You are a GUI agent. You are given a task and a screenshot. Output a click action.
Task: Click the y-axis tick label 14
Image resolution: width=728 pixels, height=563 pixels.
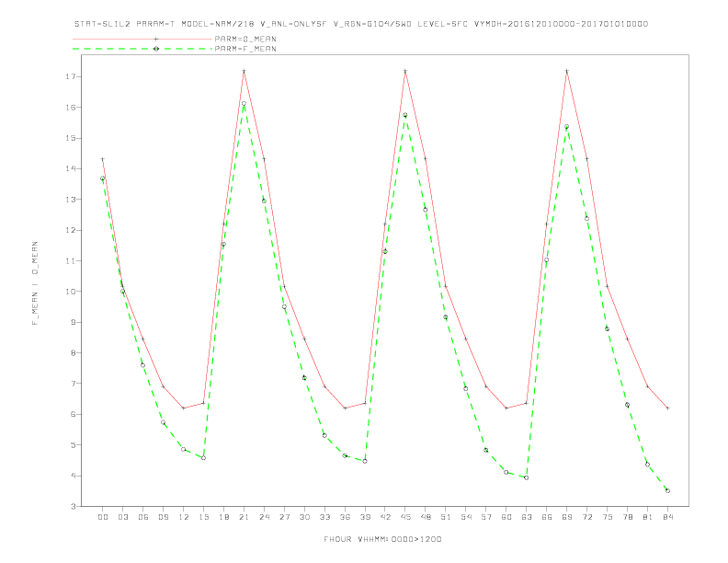(71, 168)
